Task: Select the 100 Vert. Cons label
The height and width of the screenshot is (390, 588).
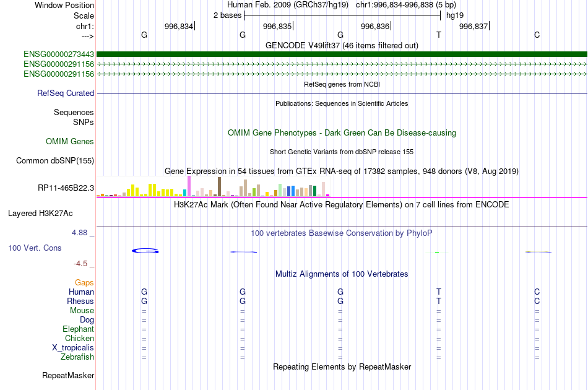Action: click(x=35, y=248)
